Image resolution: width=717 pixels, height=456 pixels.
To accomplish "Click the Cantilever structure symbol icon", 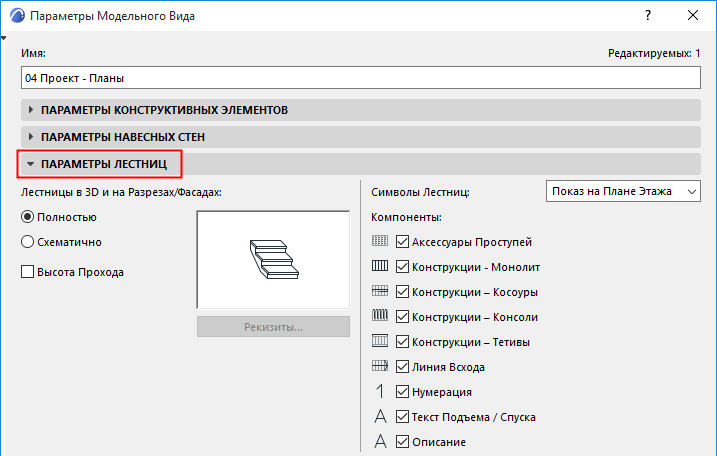I will tap(379, 317).
